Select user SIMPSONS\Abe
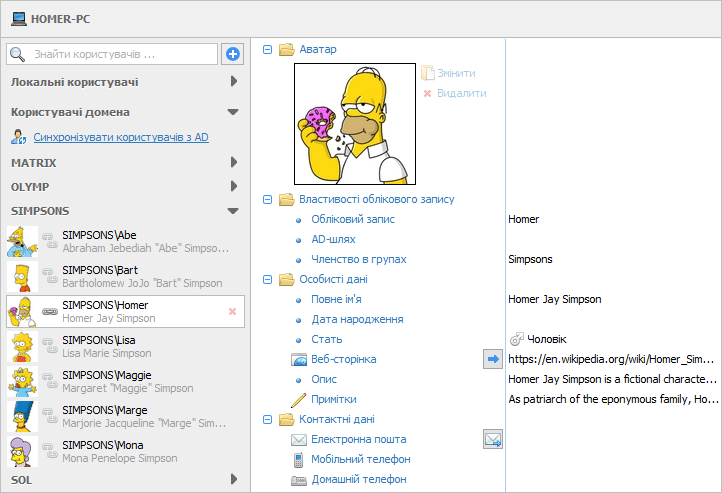Screen dimensions: 722x493 coord(125,241)
